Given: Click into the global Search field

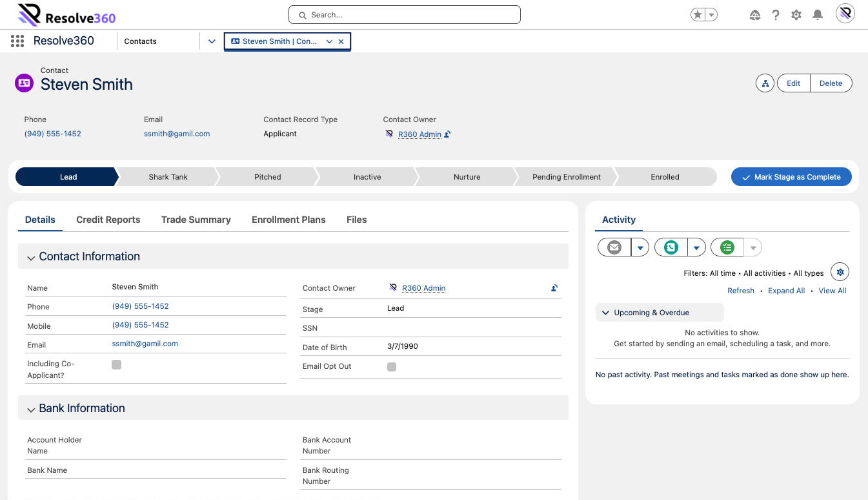Looking at the screenshot, I should pyautogui.click(x=405, y=15).
